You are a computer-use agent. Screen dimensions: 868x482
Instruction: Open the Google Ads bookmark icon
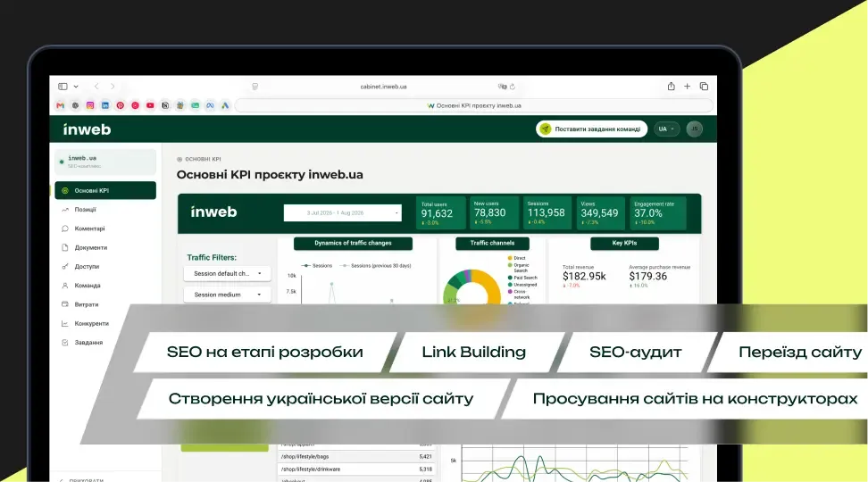(x=225, y=105)
